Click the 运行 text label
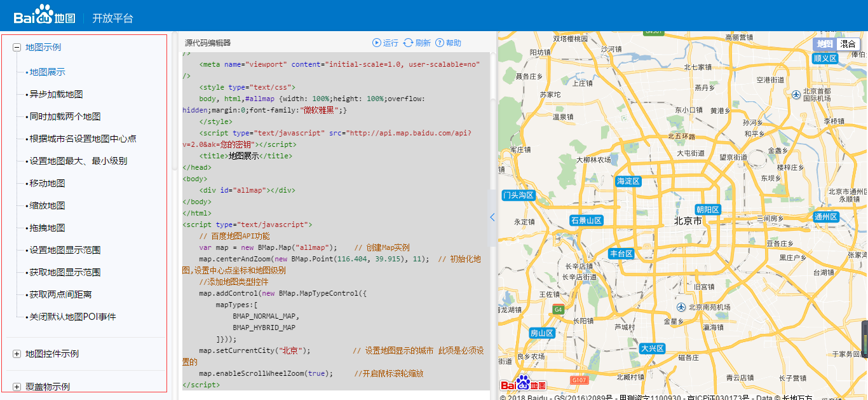868x400 pixels. tap(391, 43)
